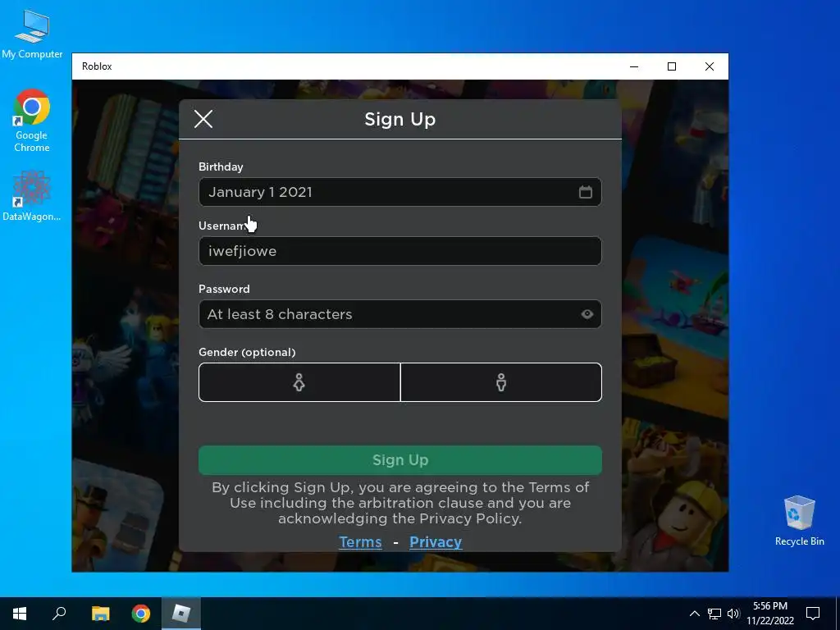840x630 pixels.
Task: Open the birthday calendar picker icon
Action: 586,192
